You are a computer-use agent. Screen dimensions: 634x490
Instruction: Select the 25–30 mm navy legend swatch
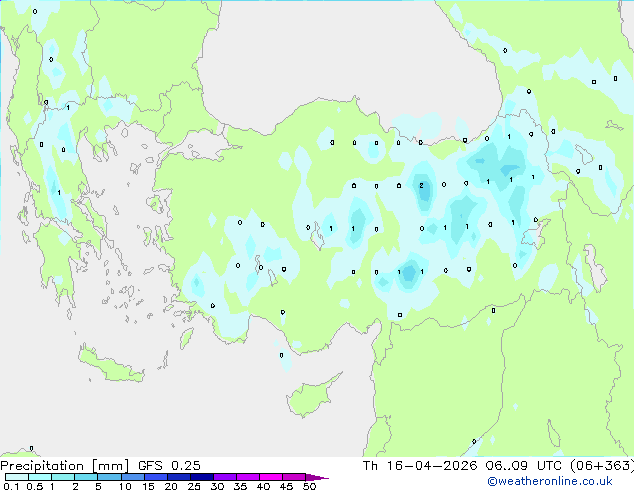[202, 477]
